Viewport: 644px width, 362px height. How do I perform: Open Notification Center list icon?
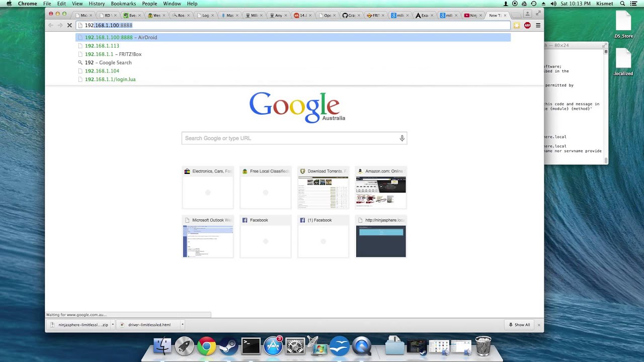[x=635, y=4]
